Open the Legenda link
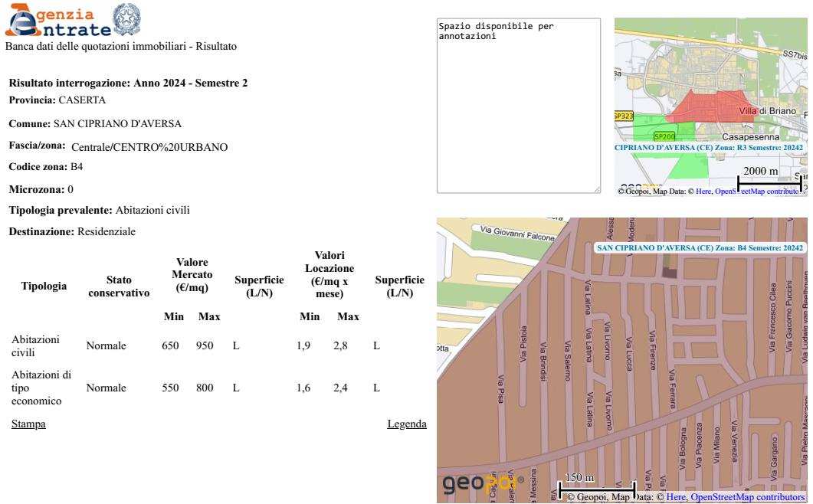 pos(406,424)
